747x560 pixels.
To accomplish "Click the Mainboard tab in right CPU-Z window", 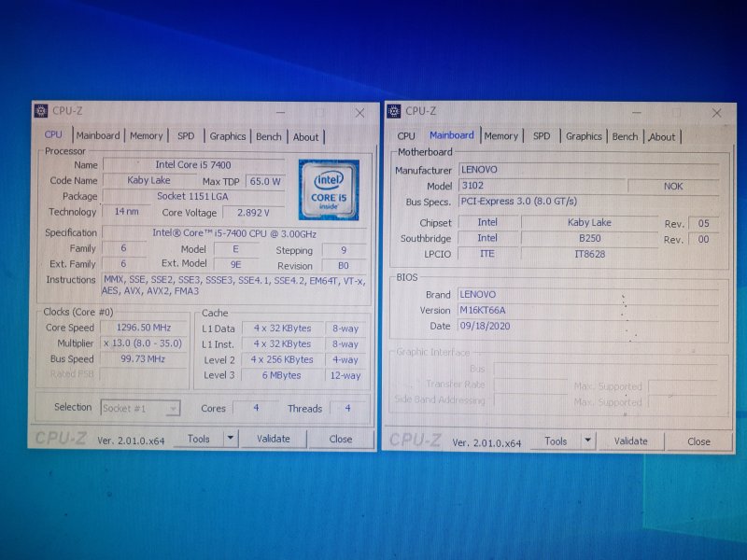I will (x=452, y=135).
